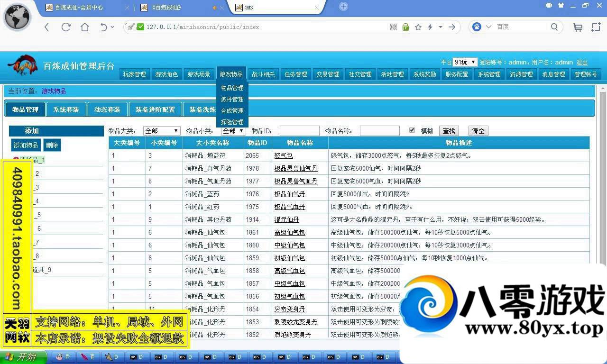Open the 服务配置 menu
The width and height of the screenshot is (607, 364).
(457, 74)
